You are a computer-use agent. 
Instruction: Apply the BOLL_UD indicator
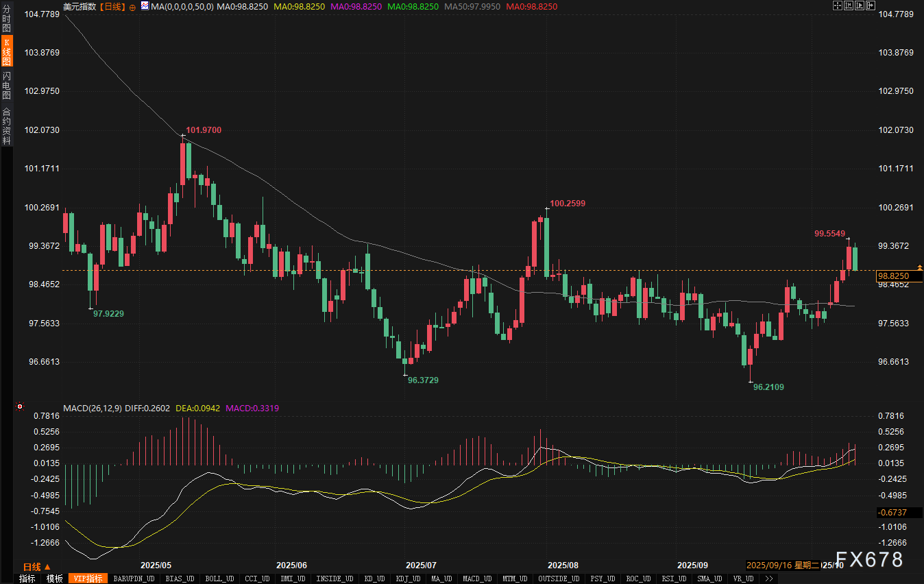[x=219, y=579]
